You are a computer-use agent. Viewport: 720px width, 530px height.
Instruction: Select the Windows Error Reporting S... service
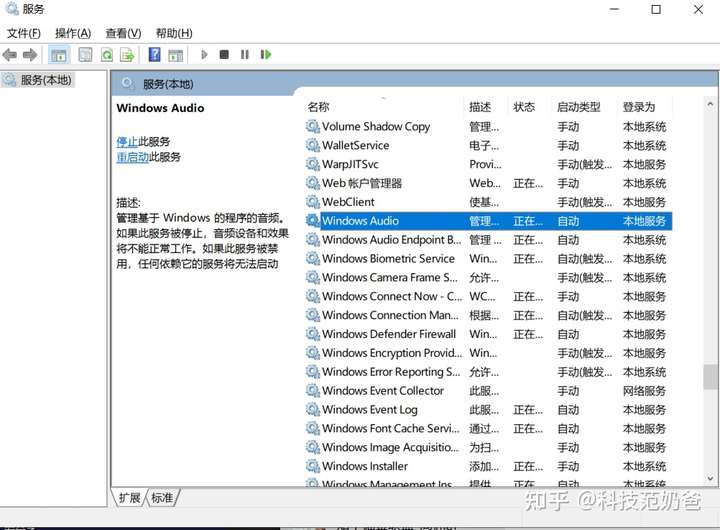coord(488,372)
